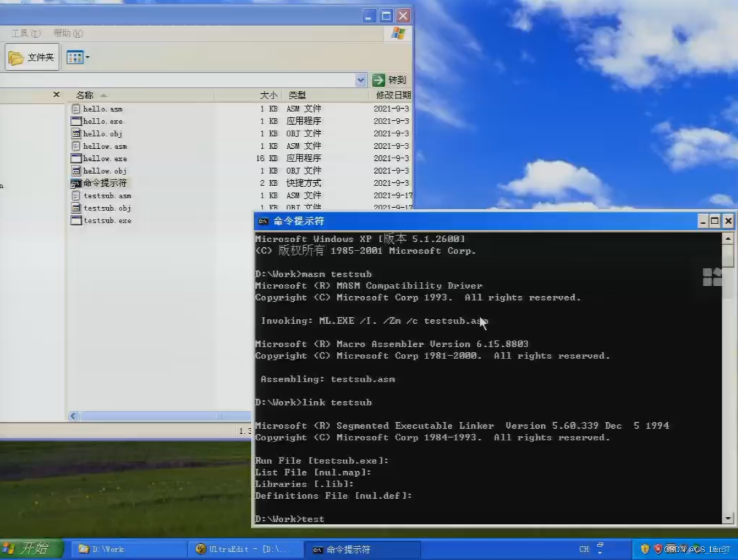Open the views icon in Explorer toolbar
The image size is (738, 560).
75,57
